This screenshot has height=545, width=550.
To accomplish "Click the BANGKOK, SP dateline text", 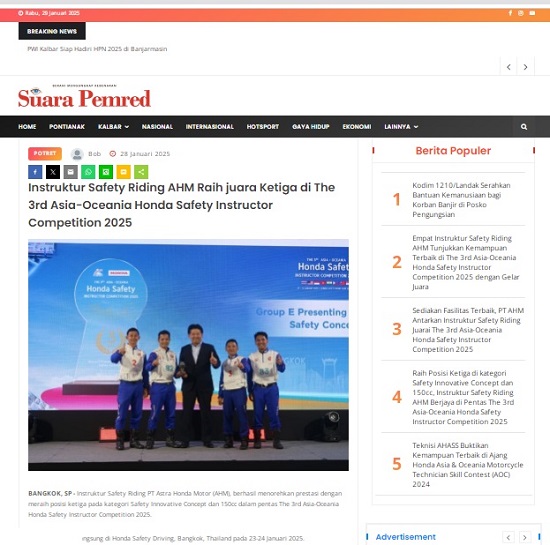I will coord(50,493).
